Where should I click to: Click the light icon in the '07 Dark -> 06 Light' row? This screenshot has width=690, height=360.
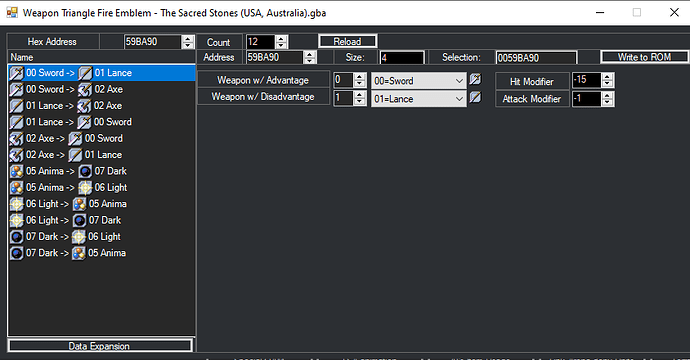(78, 237)
